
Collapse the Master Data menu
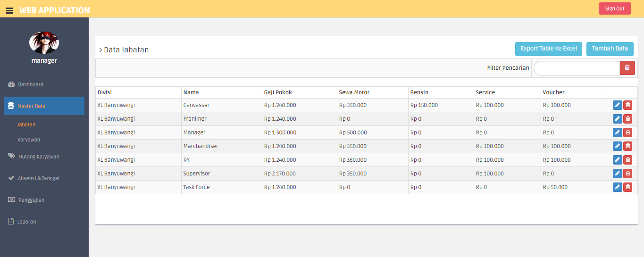tap(44, 106)
